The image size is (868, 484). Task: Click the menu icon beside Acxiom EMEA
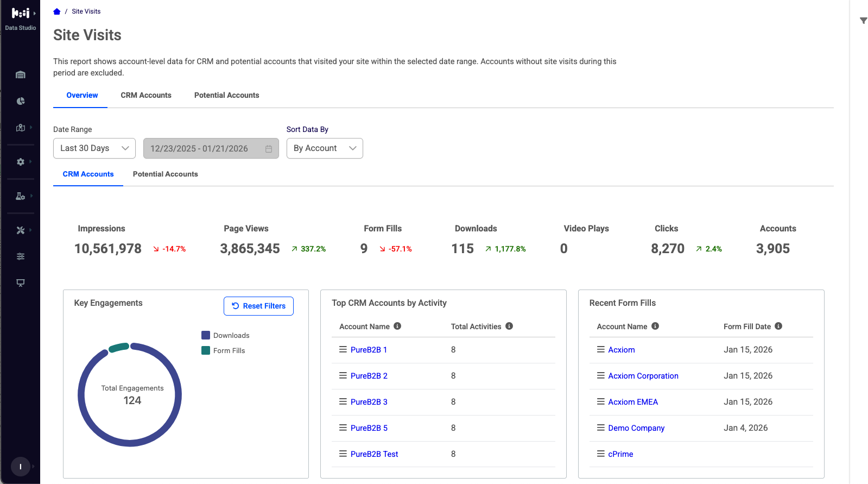[x=601, y=401]
